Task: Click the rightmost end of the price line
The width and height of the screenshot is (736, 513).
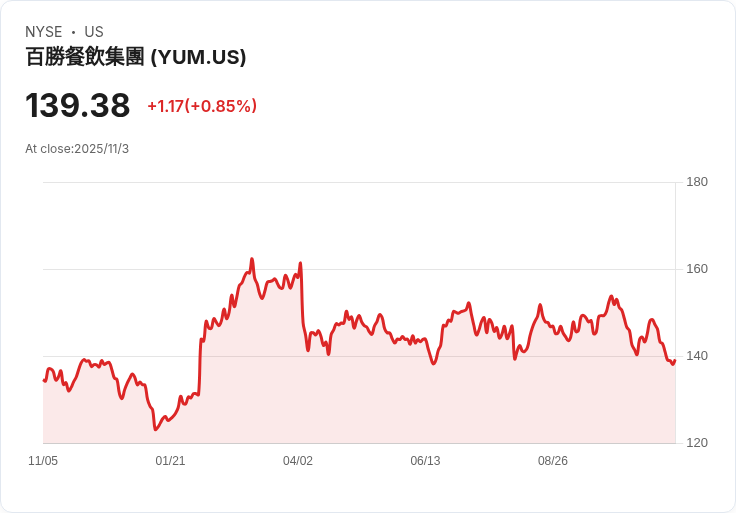Action: click(675, 360)
